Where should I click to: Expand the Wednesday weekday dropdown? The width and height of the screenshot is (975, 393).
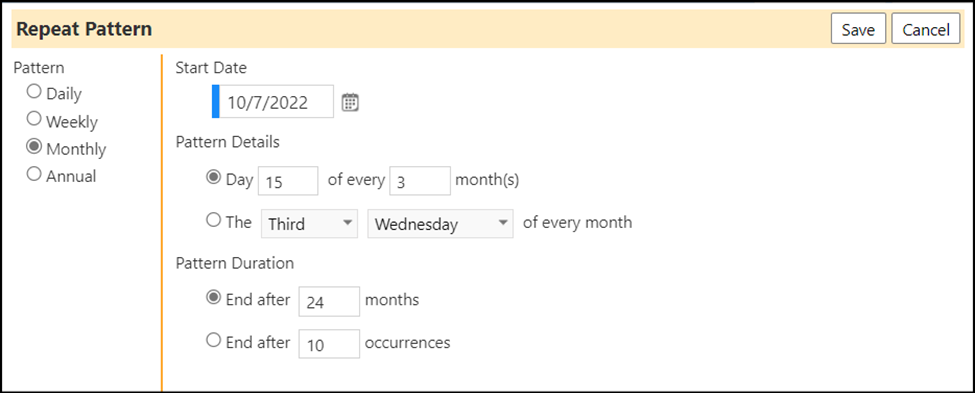click(x=440, y=224)
